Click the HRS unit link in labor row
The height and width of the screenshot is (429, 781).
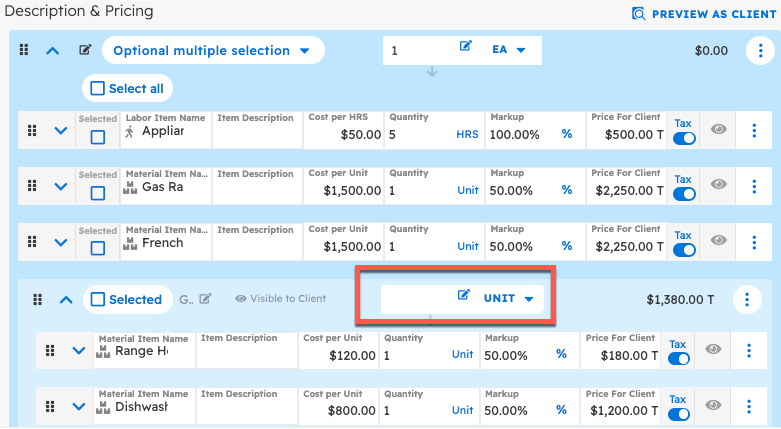click(x=467, y=134)
